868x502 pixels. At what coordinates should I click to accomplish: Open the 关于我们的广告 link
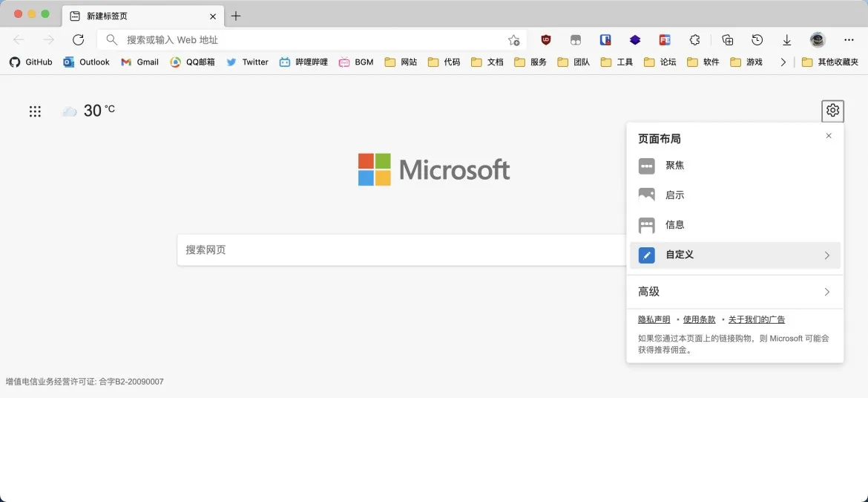(x=756, y=320)
